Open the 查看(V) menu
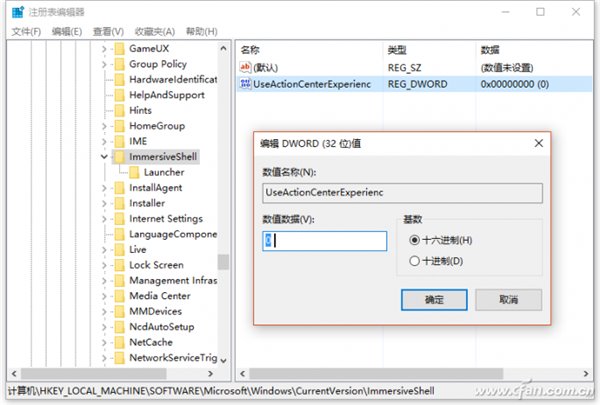Viewport: 600px width, 405px height. [108, 31]
